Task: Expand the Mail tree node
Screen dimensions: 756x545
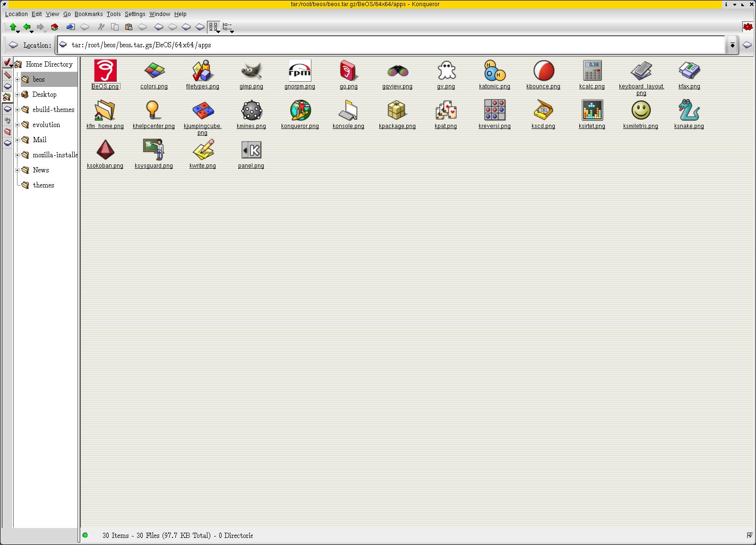Action: coord(17,140)
